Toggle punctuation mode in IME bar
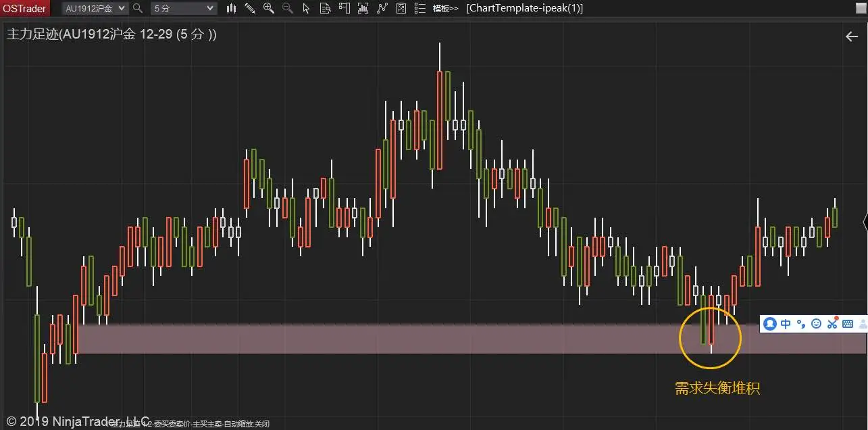 [801, 324]
